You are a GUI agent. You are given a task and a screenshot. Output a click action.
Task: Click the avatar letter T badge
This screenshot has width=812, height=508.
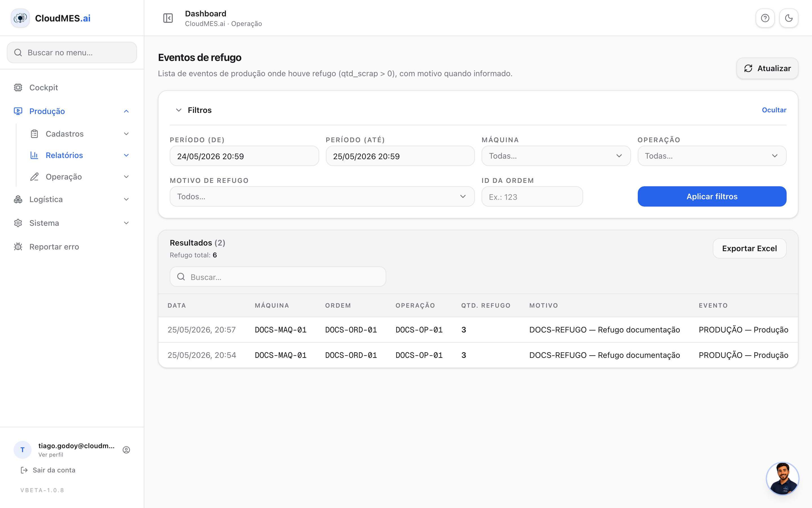point(23,450)
